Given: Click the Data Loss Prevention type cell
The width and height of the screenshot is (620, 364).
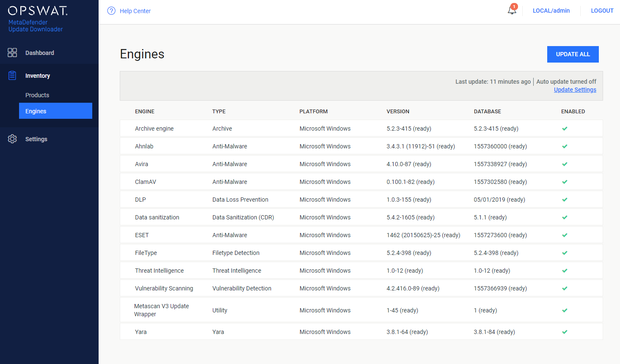Looking at the screenshot, I should tap(240, 200).
